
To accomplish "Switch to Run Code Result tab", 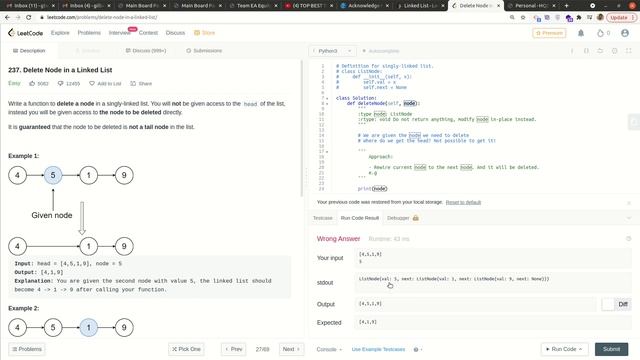I will [x=360, y=218].
